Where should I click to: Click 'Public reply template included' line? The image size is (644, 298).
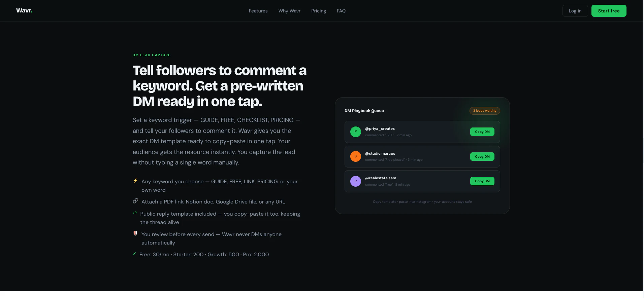pyautogui.click(x=220, y=218)
